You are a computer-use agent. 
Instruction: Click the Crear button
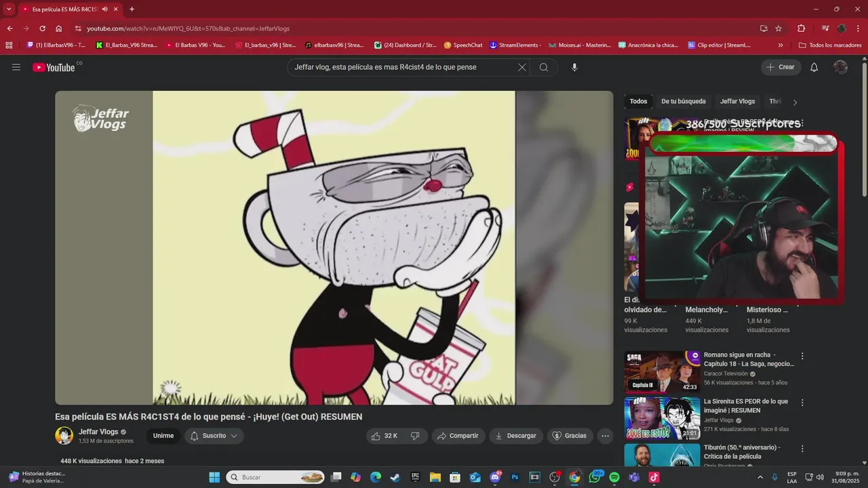(781, 67)
